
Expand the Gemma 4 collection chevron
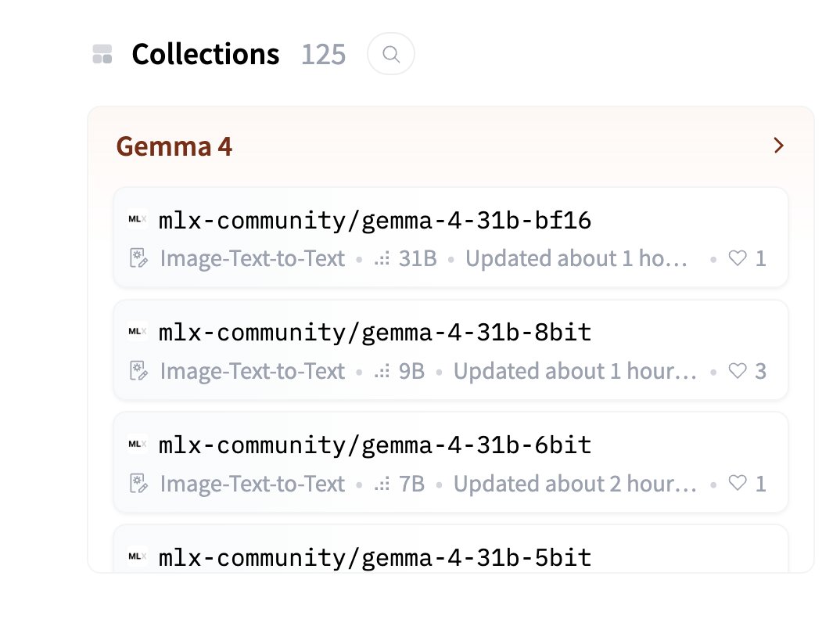tap(778, 146)
